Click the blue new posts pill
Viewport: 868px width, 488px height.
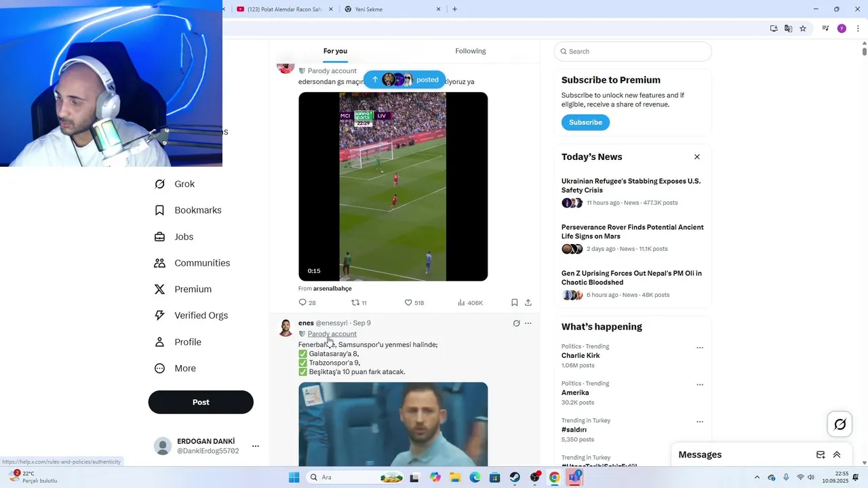(x=404, y=79)
